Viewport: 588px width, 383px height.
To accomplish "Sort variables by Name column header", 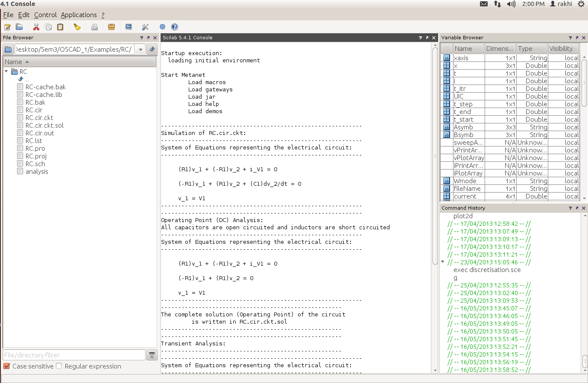I will tap(468, 48).
